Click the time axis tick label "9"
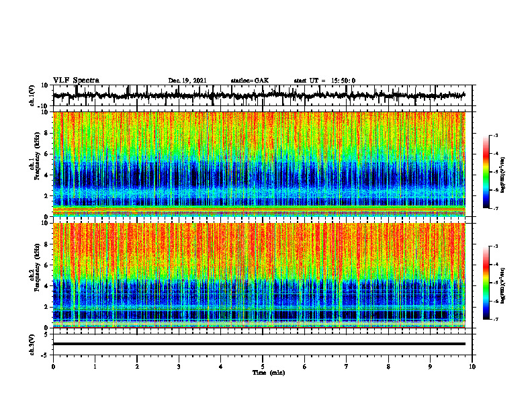 coord(430,367)
